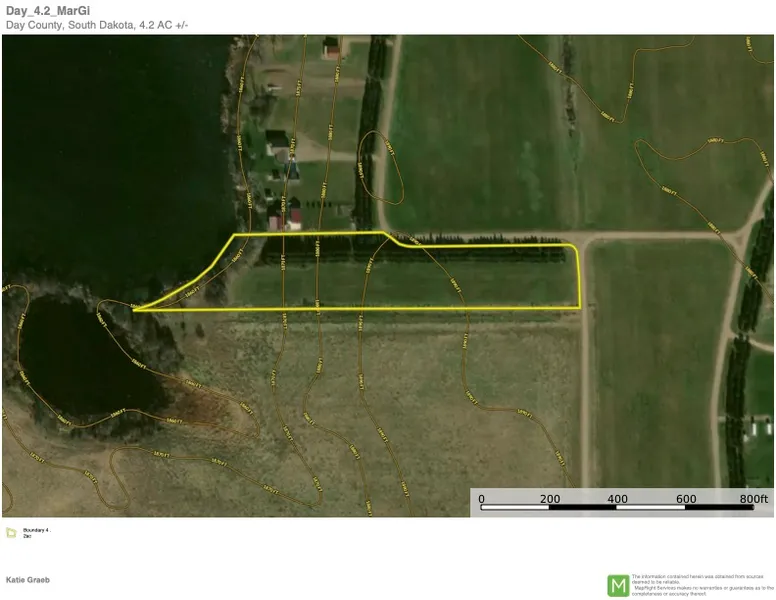Click the Boundary 4.2ac legend label
Image resolution: width=776 pixels, height=600 pixels.
click(x=36, y=532)
